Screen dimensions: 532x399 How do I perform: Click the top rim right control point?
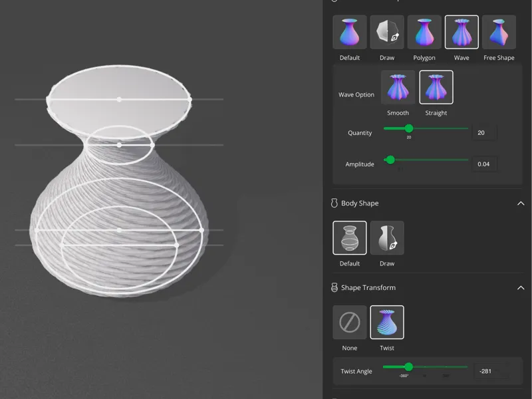point(190,99)
